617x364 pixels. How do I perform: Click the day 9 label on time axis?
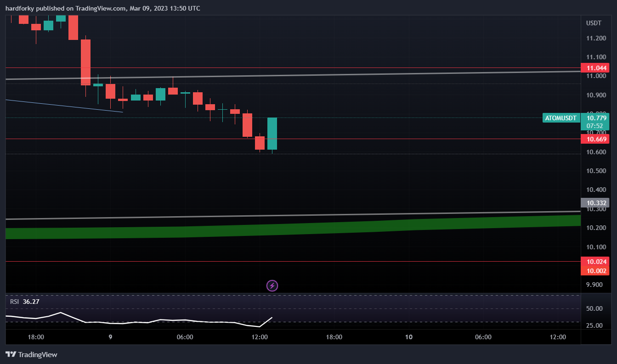tap(110, 337)
